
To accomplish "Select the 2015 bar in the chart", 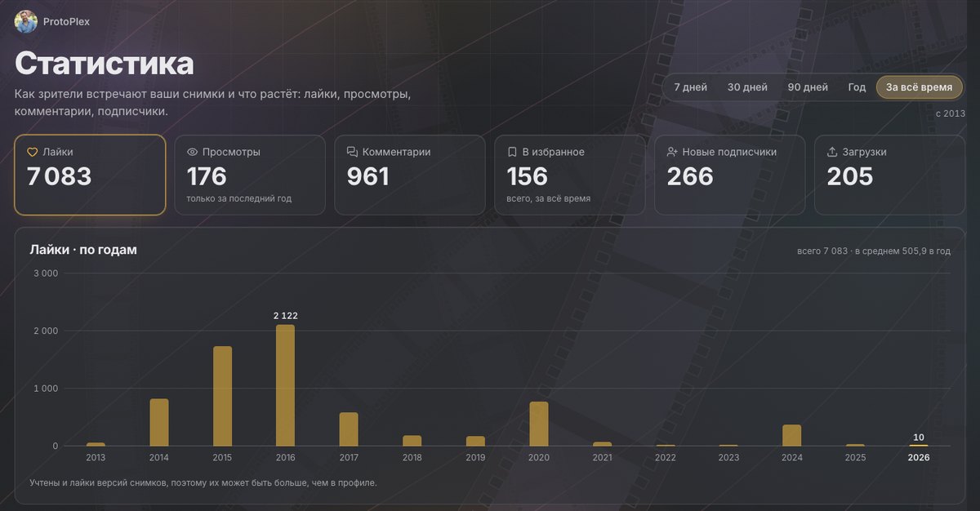I will (x=223, y=397).
